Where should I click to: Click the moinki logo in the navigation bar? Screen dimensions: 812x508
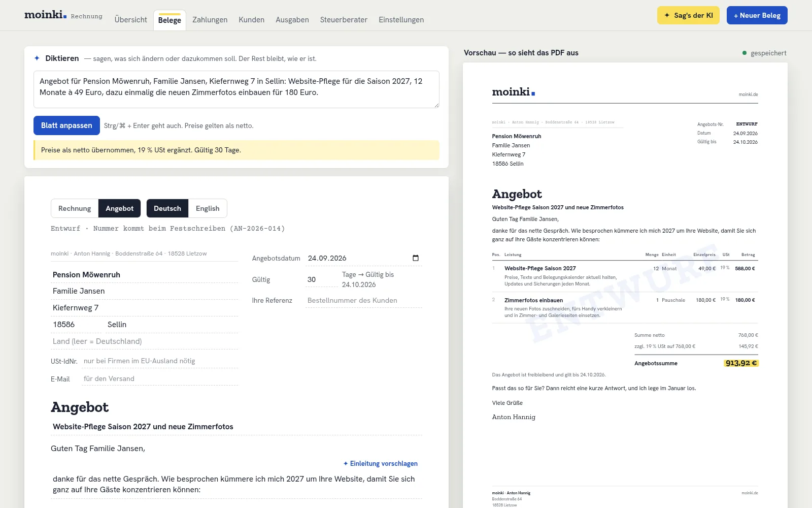pos(46,15)
